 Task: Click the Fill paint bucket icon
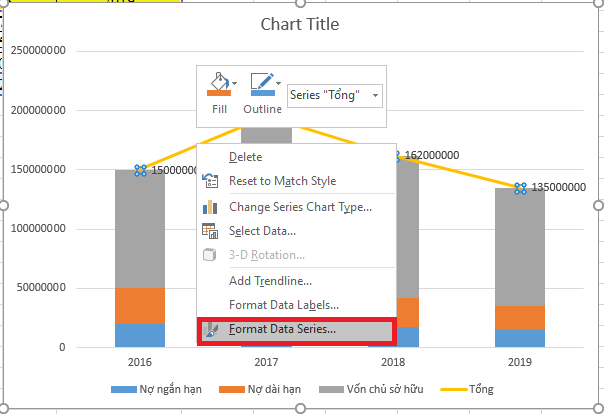tap(217, 84)
